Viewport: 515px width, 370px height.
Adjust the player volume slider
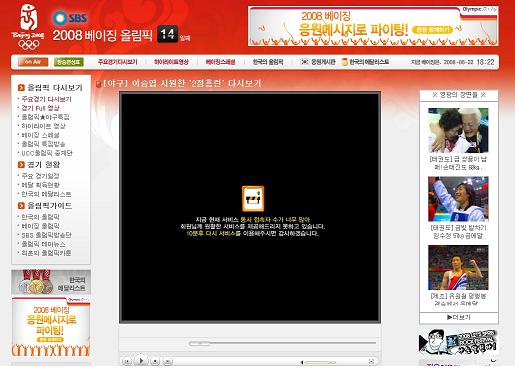tap(320, 362)
